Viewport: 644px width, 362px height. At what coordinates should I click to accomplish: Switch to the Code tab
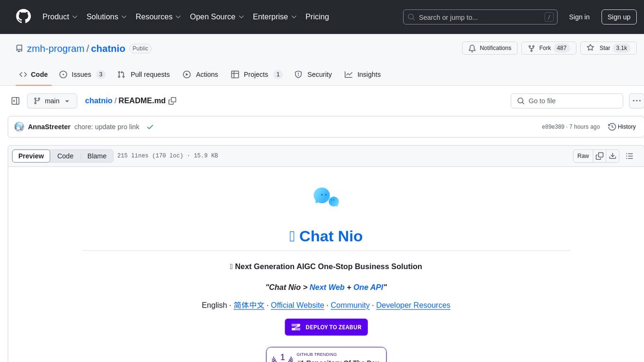34,74
